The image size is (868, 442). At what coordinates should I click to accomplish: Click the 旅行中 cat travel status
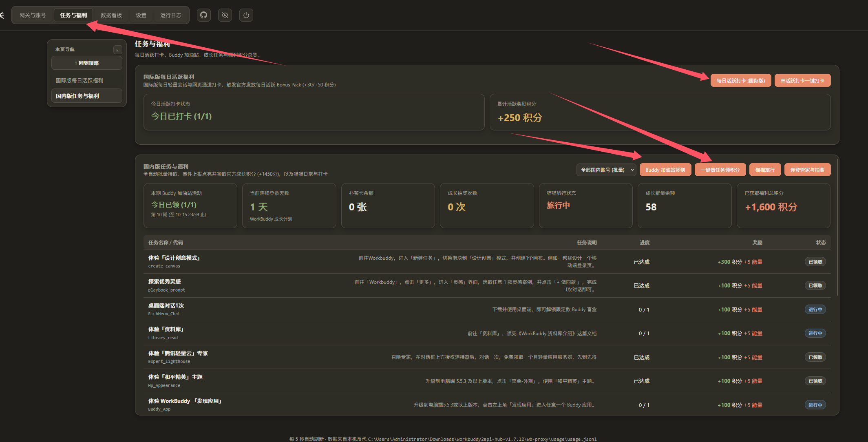[x=558, y=206]
